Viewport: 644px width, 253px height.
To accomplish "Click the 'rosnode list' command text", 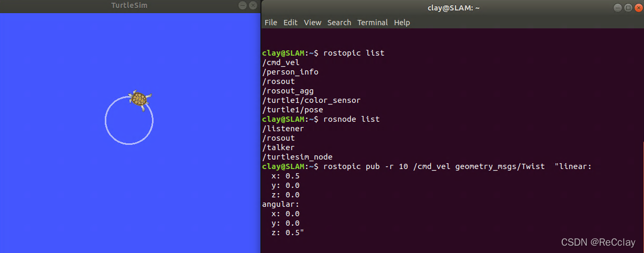I will [352, 119].
